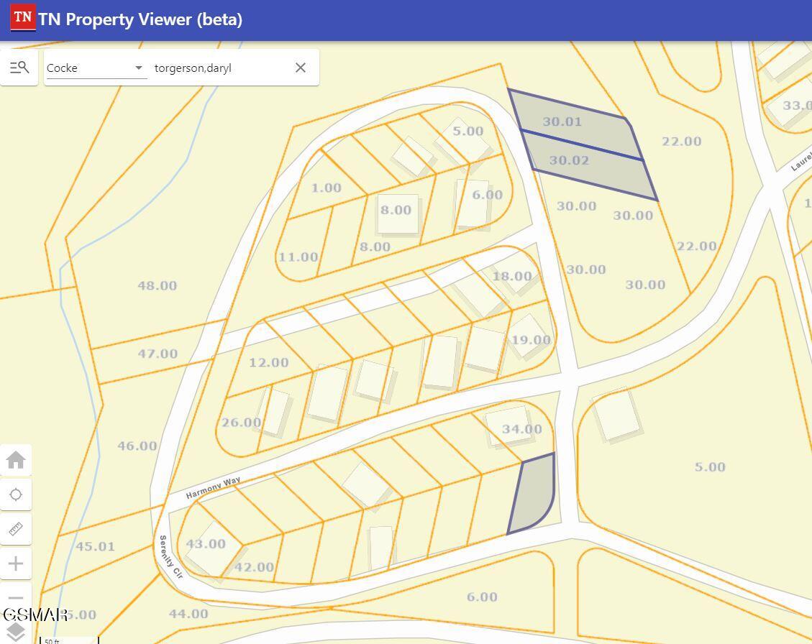The width and height of the screenshot is (812, 644).
Task: Click the red TN logo
Action: [x=22, y=18]
